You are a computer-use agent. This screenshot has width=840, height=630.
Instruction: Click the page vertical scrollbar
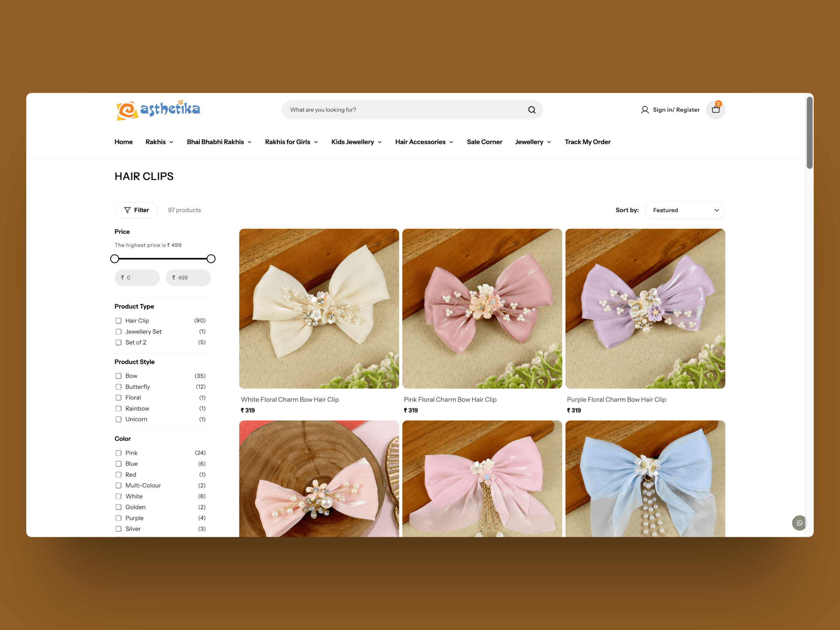coord(809,132)
